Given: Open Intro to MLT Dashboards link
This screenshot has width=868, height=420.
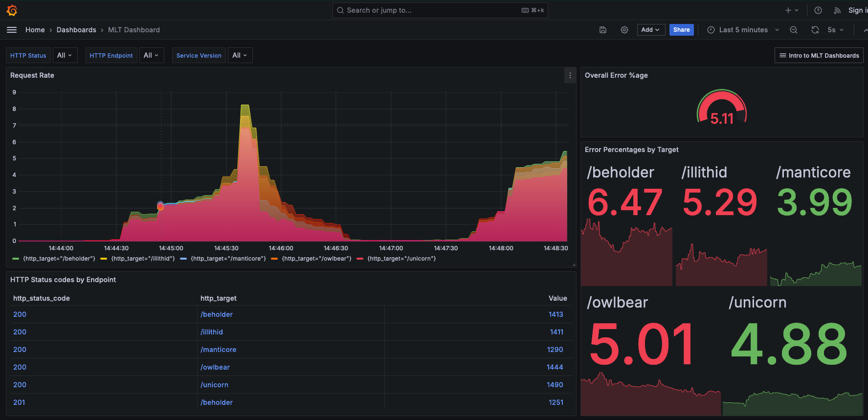Looking at the screenshot, I should (819, 55).
